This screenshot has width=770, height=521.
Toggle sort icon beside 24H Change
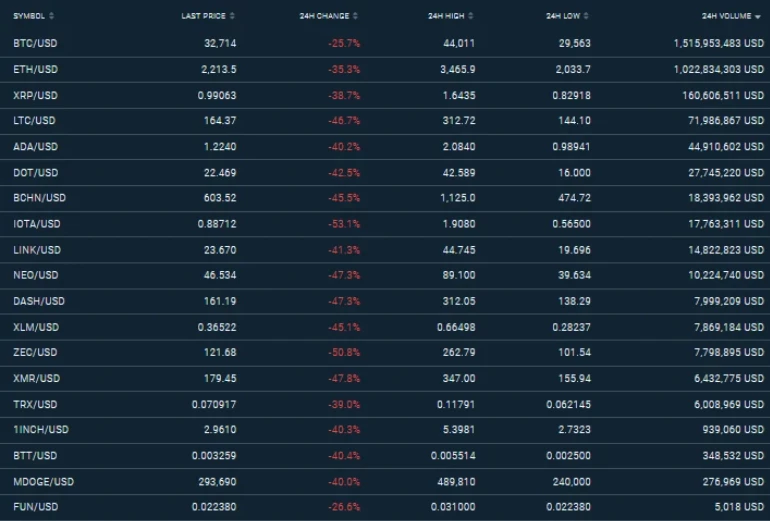355,16
